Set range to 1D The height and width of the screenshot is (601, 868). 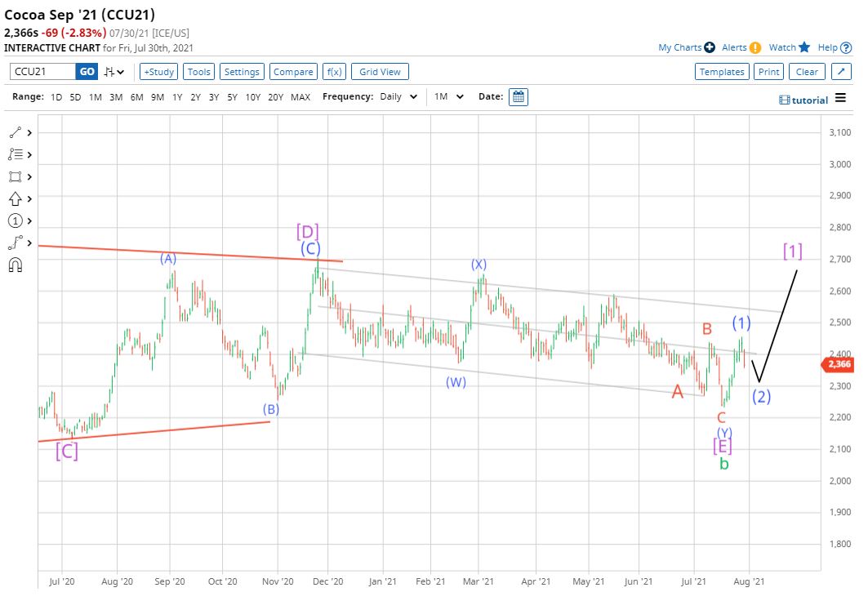point(56,97)
